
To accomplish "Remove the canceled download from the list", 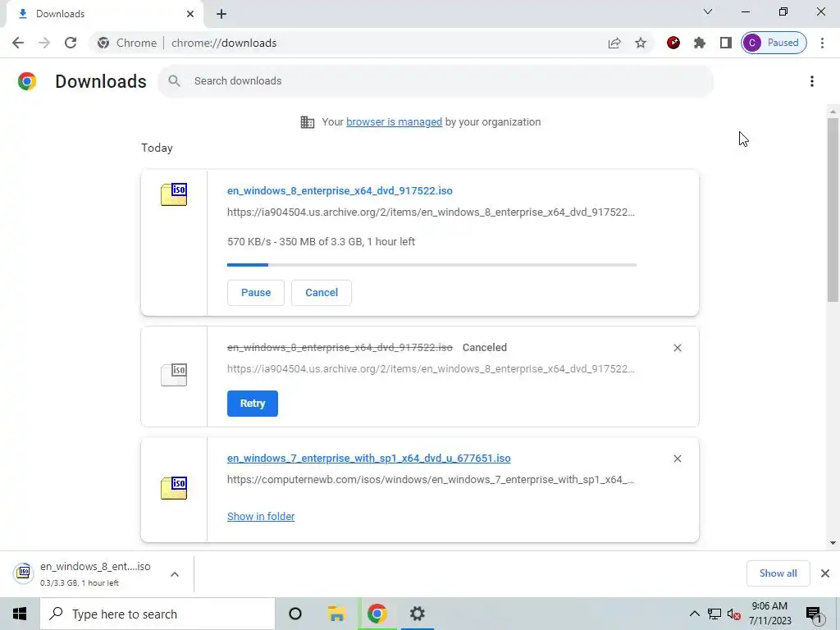I will 677,348.
